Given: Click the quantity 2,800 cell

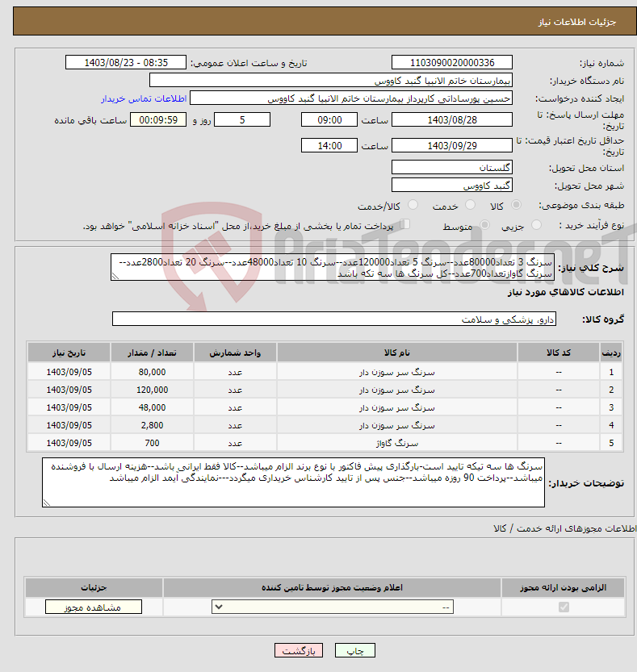Looking at the screenshot, I should [x=152, y=425].
